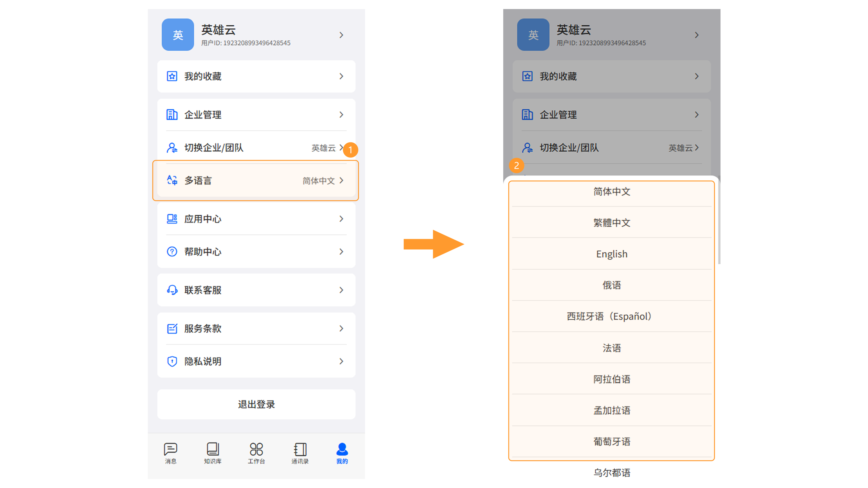Click 我的收藏 label in right dimmed screen

[x=558, y=76]
